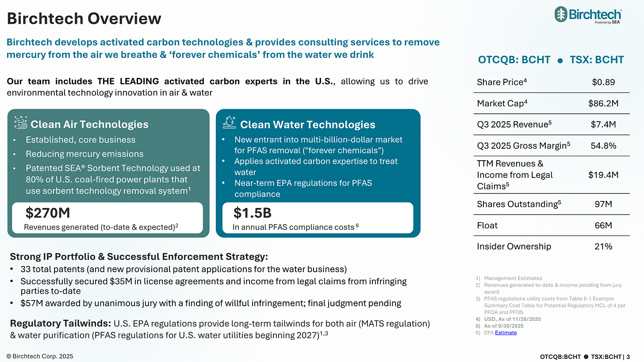The width and height of the screenshot is (644, 362).
Task: Click 'Established, core business' bullet
Action: coord(80,140)
